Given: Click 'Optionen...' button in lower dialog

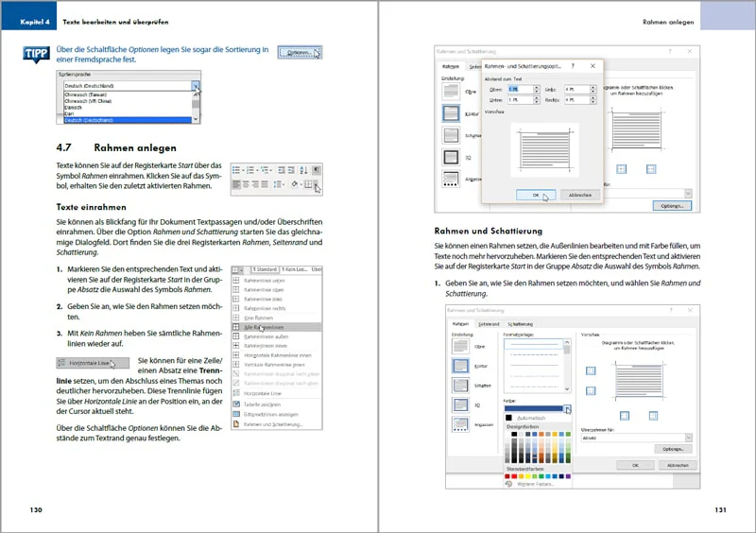Looking at the screenshot, I should point(673,449).
